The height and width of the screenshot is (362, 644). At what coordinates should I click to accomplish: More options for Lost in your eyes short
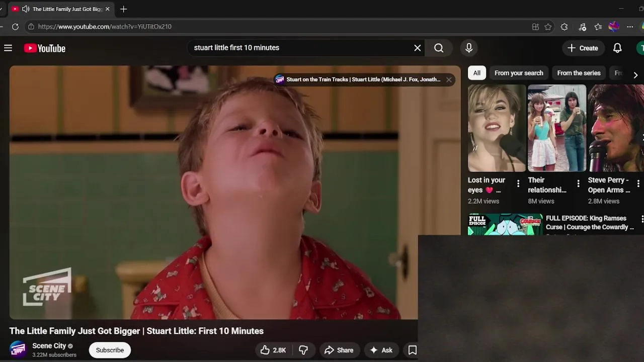click(x=518, y=184)
